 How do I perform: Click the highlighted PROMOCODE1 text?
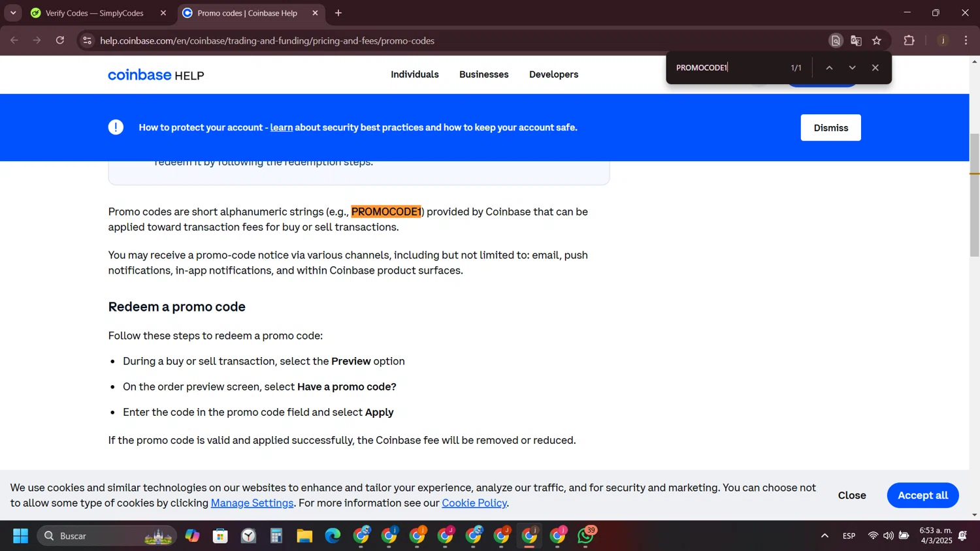tap(386, 212)
